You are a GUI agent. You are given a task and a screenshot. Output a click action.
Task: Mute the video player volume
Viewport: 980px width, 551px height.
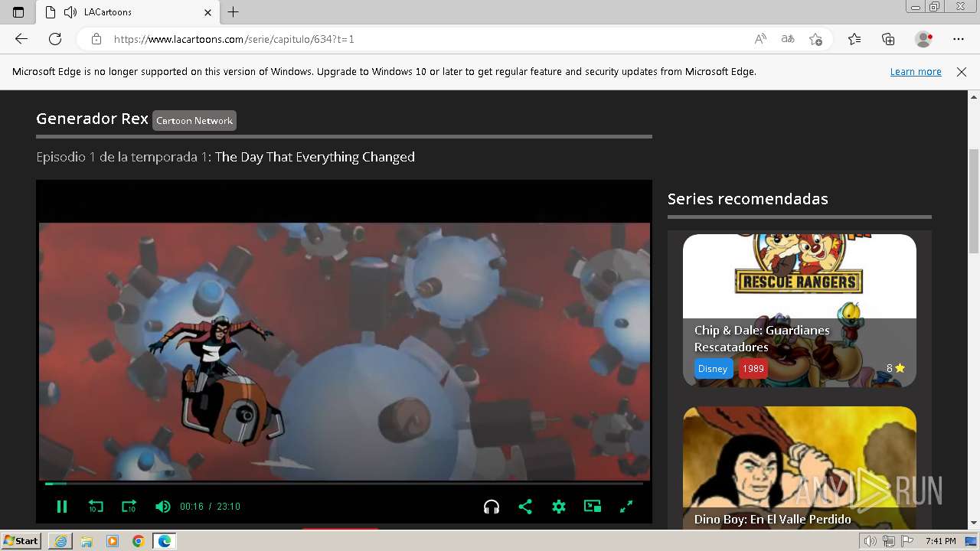[162, 507]
